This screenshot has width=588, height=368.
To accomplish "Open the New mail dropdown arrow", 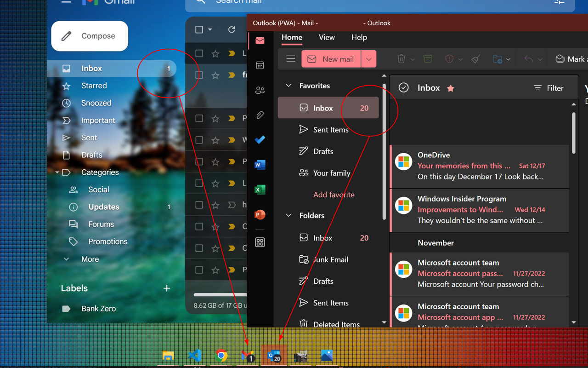I will tap(369, 58).
